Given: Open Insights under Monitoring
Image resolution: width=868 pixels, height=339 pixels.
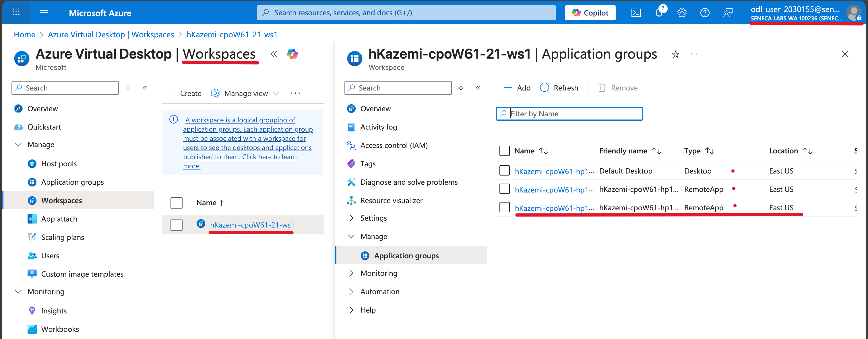Looking at the screenshot, I should point(54,311).
